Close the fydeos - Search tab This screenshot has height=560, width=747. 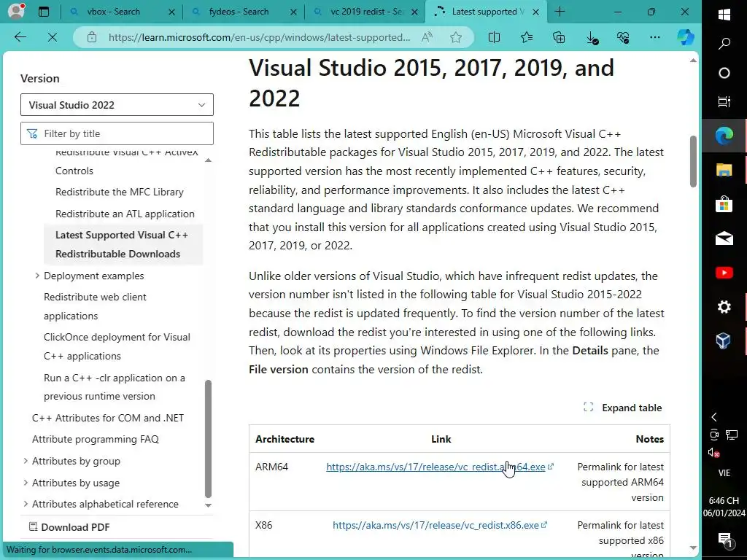pos(294,12)
